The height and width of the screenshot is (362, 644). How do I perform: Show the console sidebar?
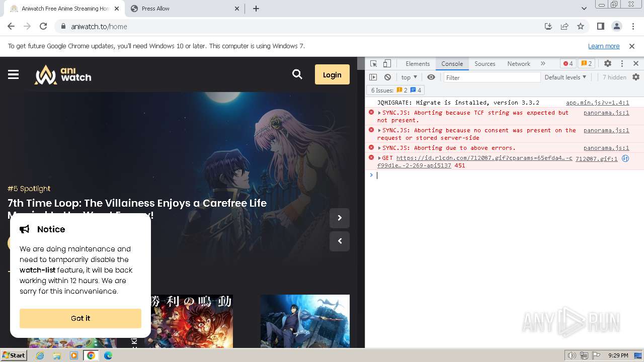click(x=373, y=77)
